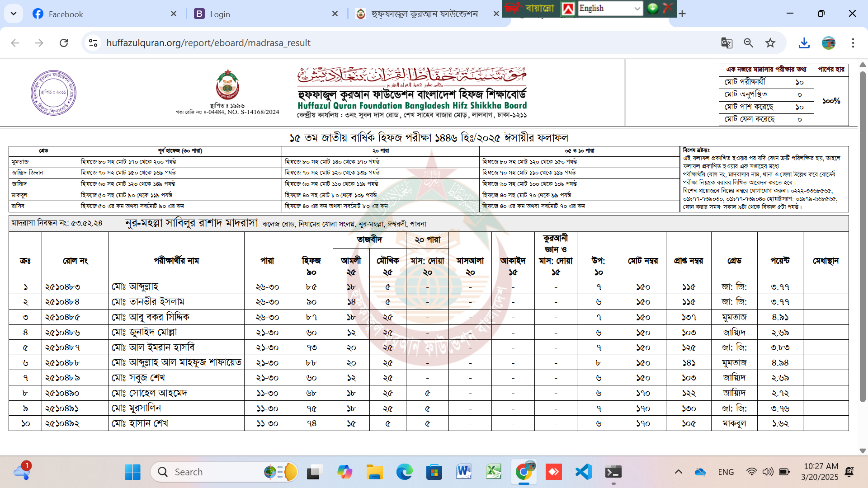The width and height of the screenshot is (868, 488).
Task: Click the Chrome profile avatar
Action: [x=829, y=43]
